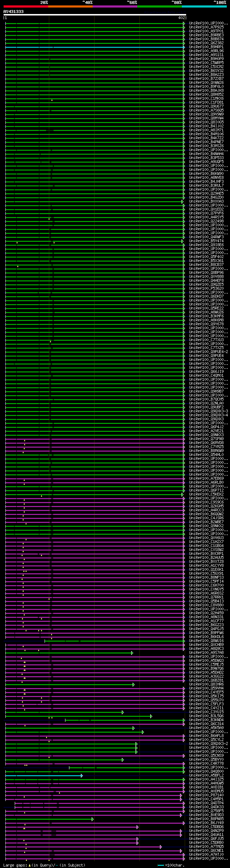Select the query label AV431333
This screenshot has width=230, height=868.
pyautogui.click(x=14, y=12)
